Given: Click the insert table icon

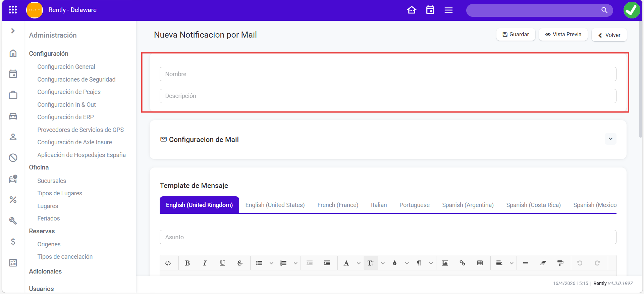Looking at the screenshot, I should [480, 263].
